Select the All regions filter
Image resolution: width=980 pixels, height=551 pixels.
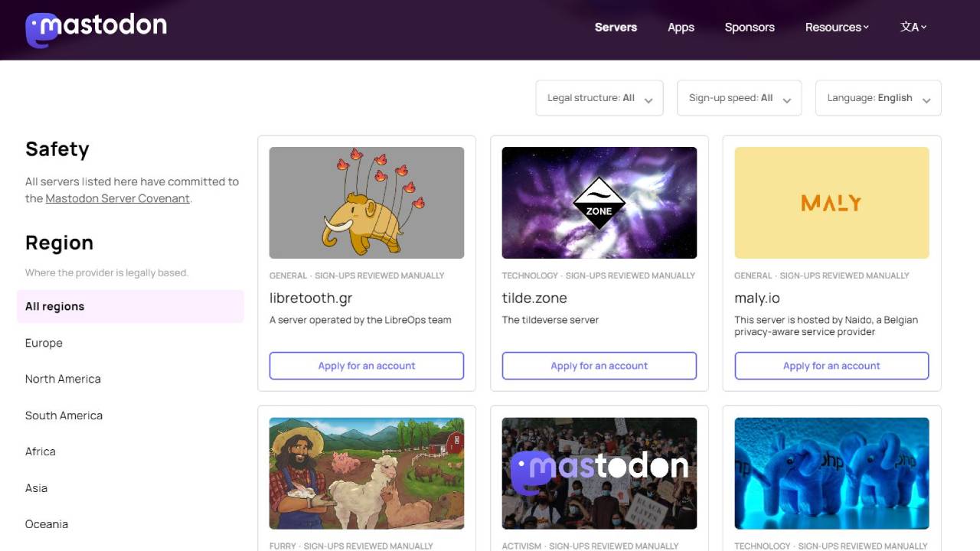tap(130, 306)
